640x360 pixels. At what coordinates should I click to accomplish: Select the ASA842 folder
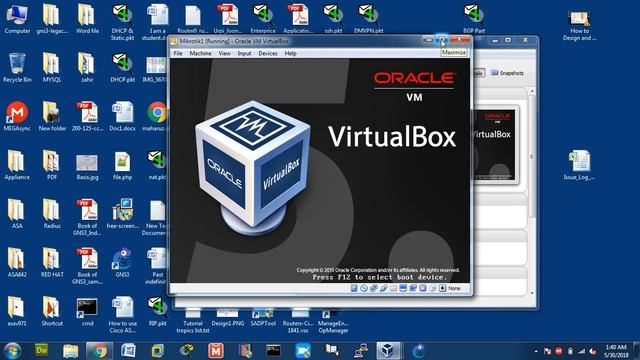point(17,262)
